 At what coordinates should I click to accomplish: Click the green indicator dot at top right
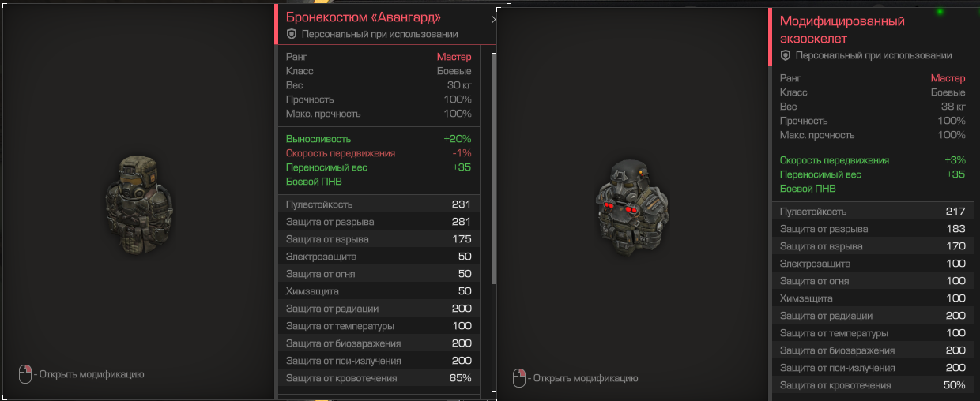940,11
